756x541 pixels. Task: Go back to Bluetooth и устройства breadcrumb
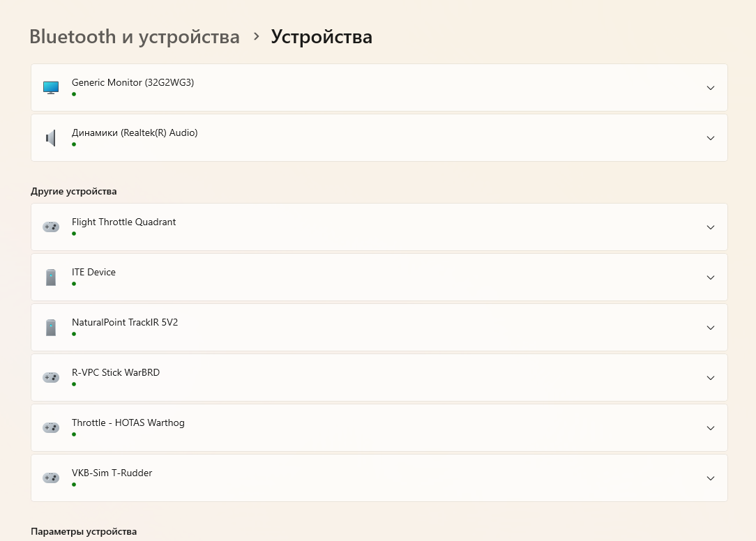134,36
